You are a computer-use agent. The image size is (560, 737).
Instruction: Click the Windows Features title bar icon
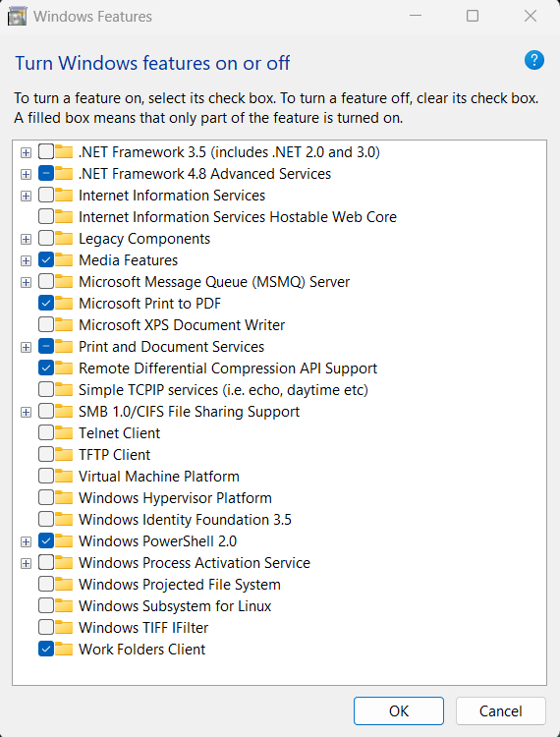[x=17, y=17]
